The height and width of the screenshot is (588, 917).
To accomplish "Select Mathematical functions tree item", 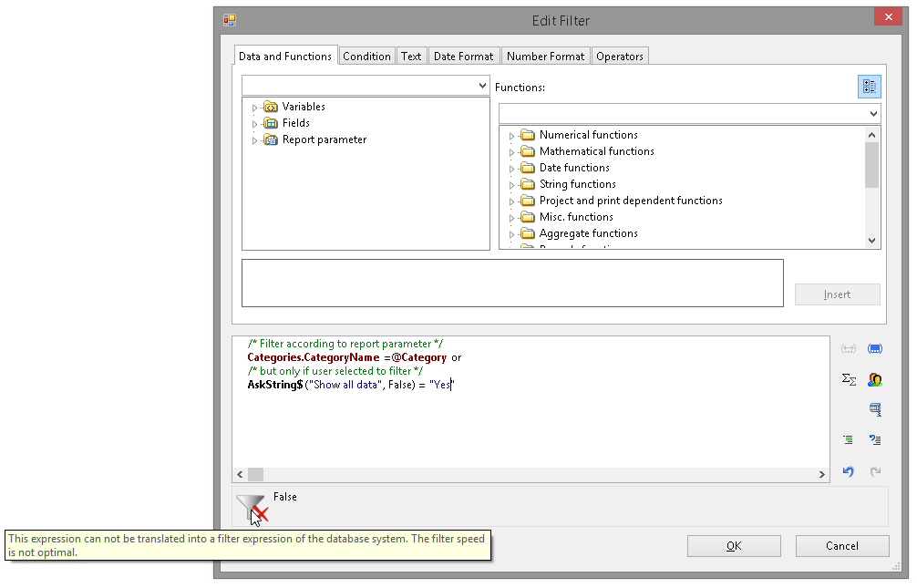I will point(596,151).
